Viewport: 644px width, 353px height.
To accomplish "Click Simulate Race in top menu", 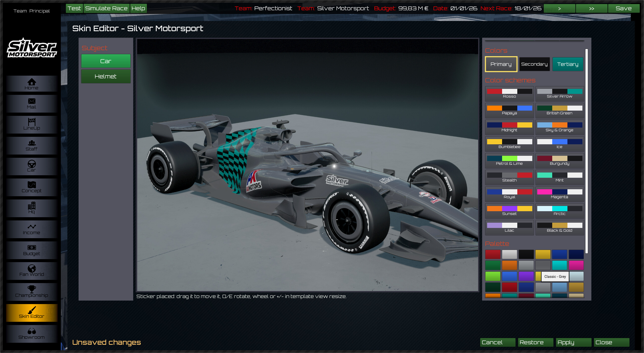I will point(106,8).
